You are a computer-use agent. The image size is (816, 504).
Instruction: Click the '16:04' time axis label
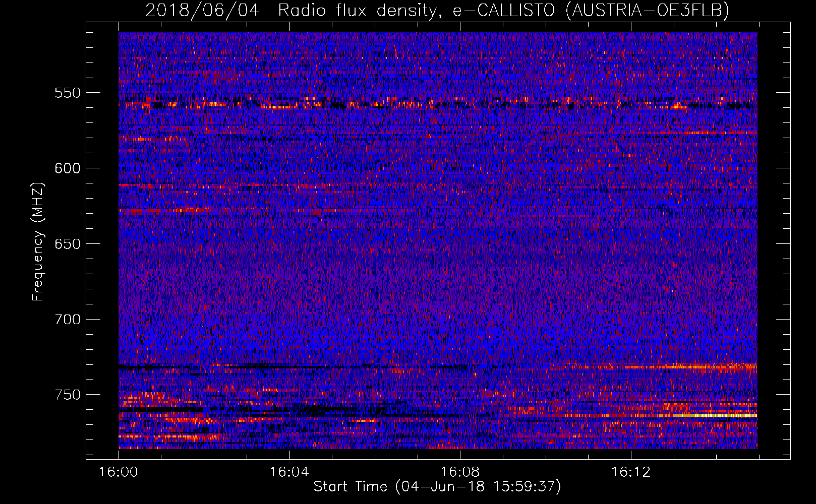(289, 472)
